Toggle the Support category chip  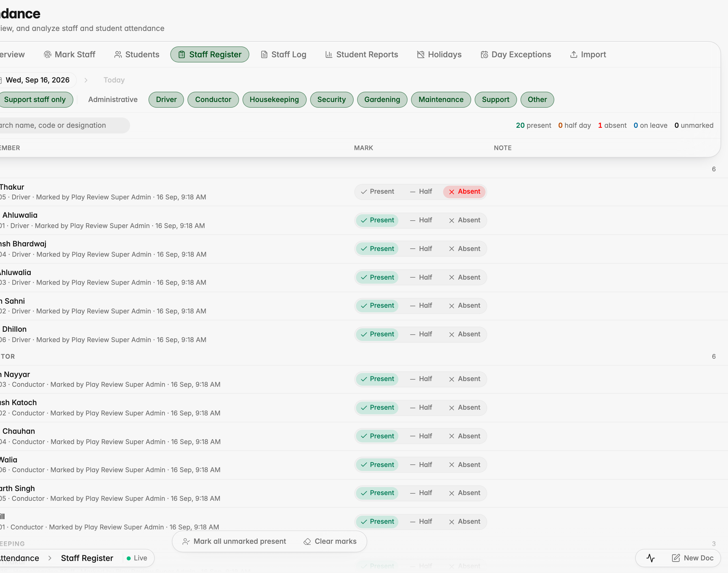pyautogui.click(x=495, y=100)
